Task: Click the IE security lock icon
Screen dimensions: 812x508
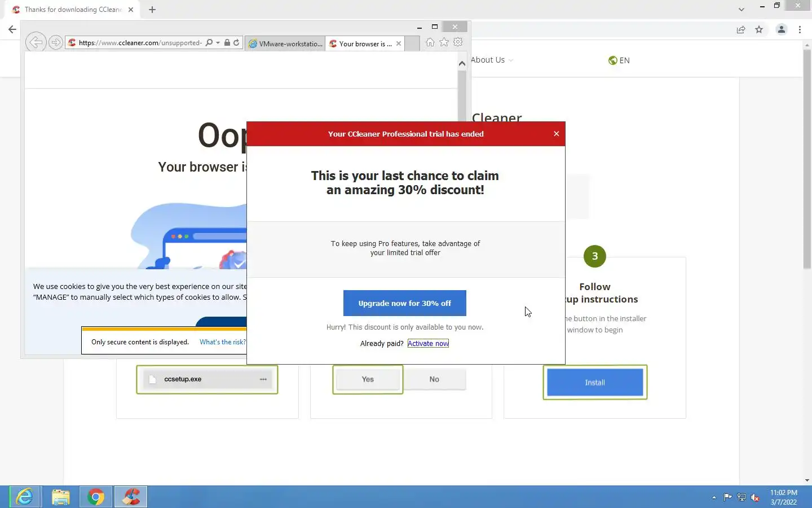Action: click(227, 43)
